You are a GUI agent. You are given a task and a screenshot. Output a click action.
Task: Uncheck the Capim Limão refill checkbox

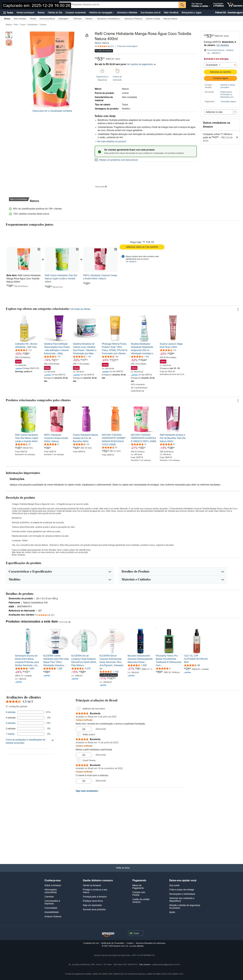(77, 249)
